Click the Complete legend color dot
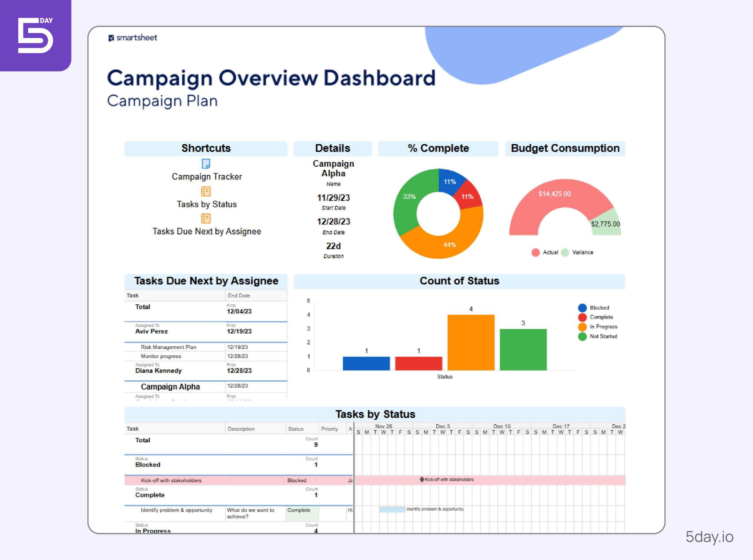 pyautogui.click(x=582, y=317)
